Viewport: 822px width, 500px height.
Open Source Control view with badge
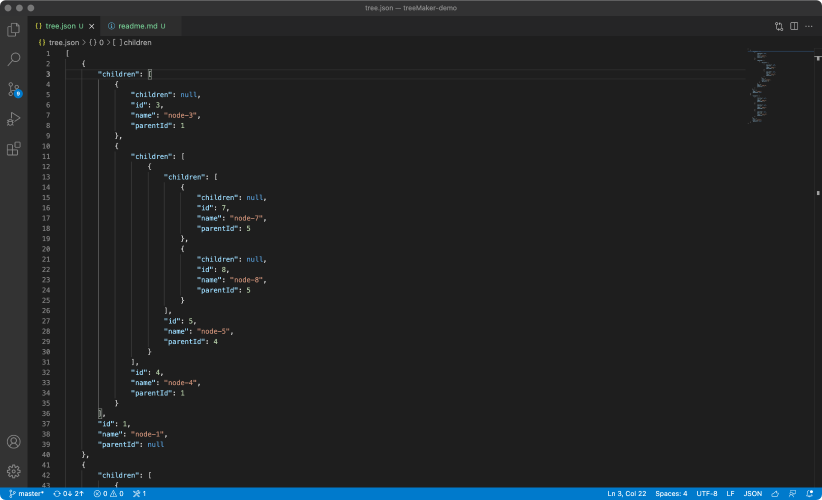tap(14, 90)
